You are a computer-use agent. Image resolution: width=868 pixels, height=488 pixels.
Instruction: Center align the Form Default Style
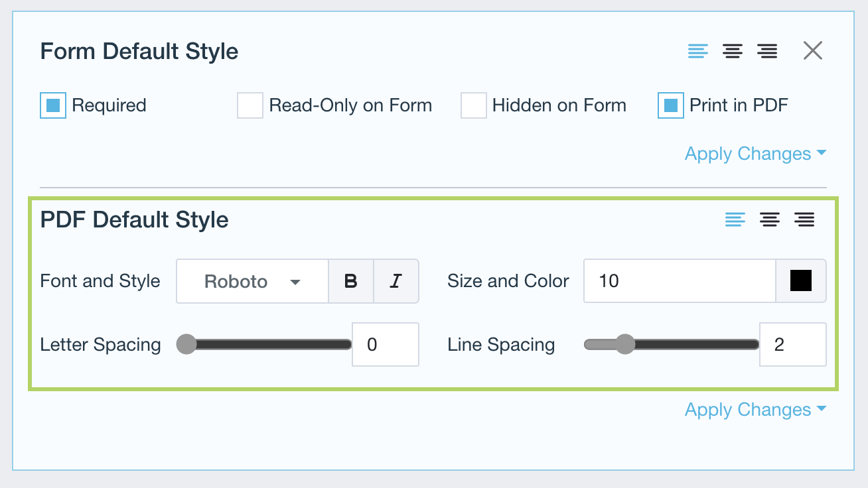[x=733, y=51]
